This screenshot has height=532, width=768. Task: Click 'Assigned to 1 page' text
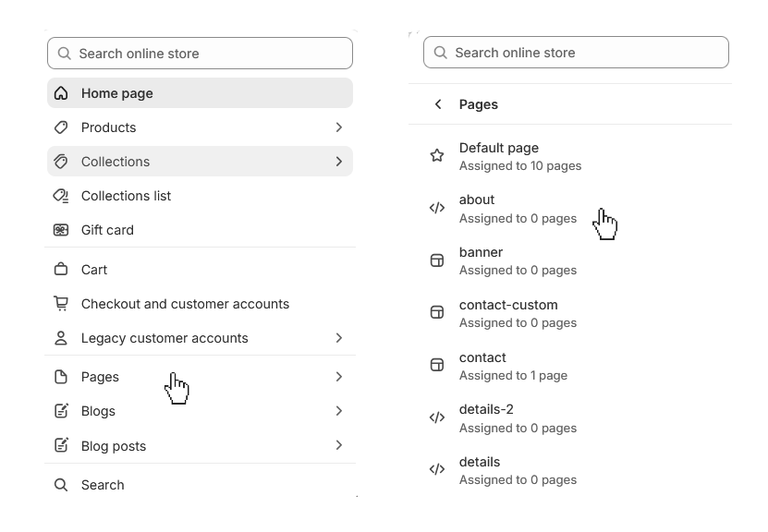pyautogui.click(x=513, y=375)
